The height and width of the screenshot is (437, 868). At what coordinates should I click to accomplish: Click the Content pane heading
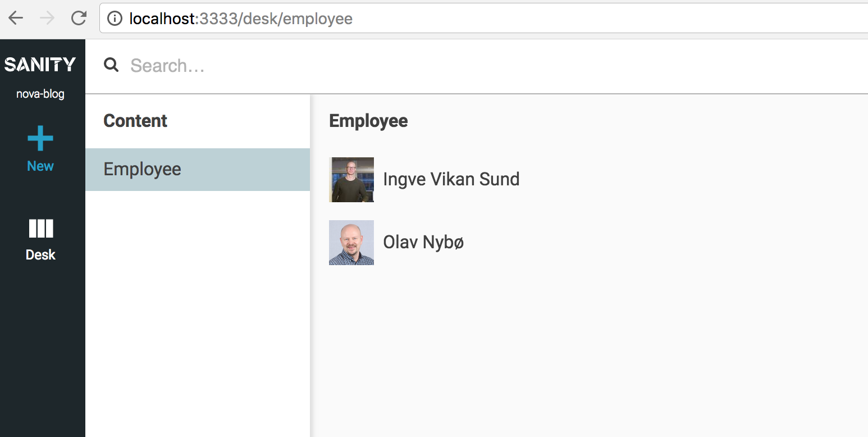tap(135, 121)
